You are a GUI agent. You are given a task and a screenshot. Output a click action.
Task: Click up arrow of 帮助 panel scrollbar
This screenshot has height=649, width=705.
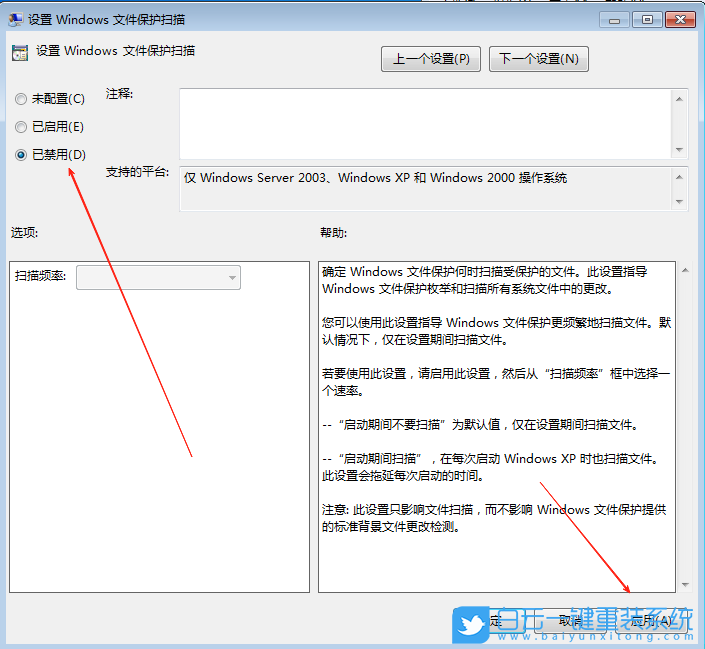[685, 270]
